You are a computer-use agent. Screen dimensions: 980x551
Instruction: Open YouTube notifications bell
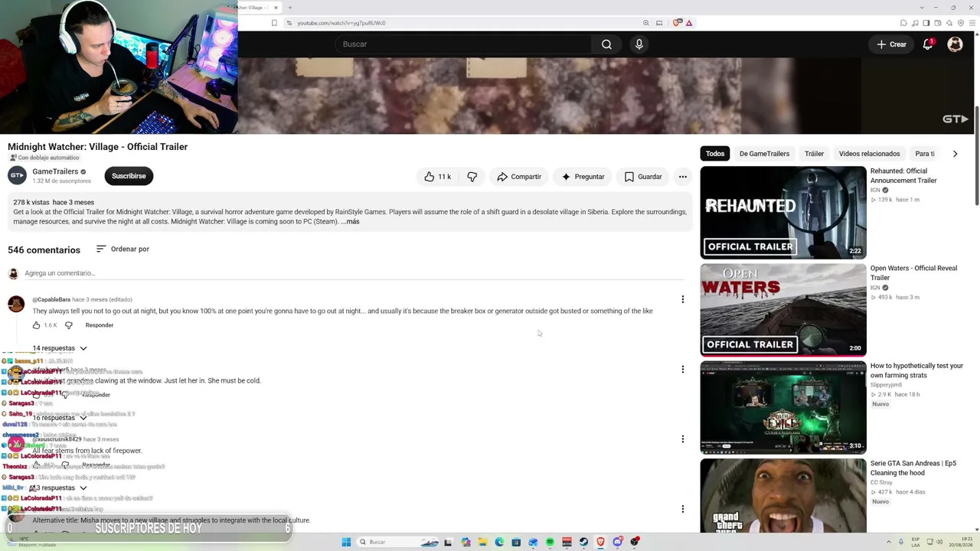coord(928,44)
